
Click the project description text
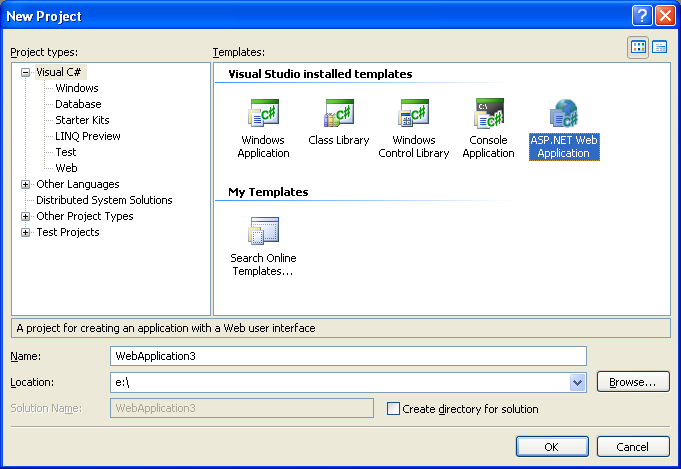166,328
